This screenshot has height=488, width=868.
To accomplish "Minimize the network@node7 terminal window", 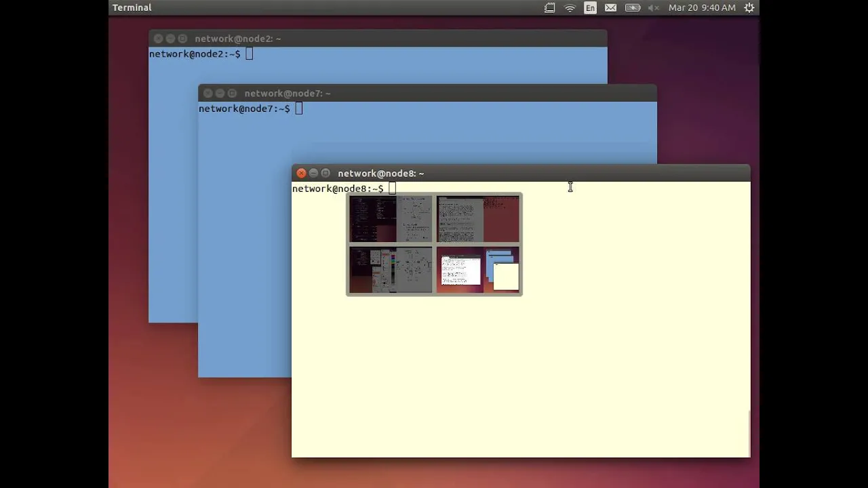I will (x=220, y=94).
